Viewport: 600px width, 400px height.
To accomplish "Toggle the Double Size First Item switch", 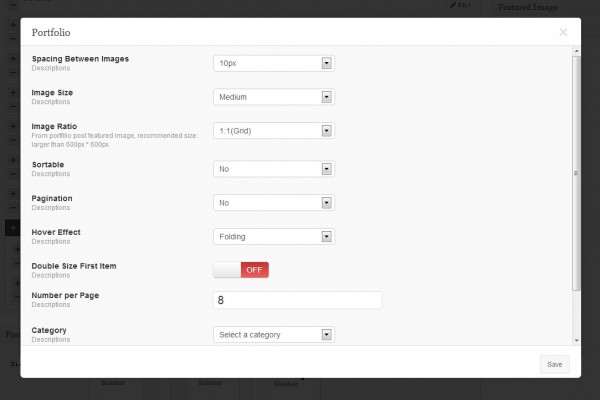I will point(241,270).
